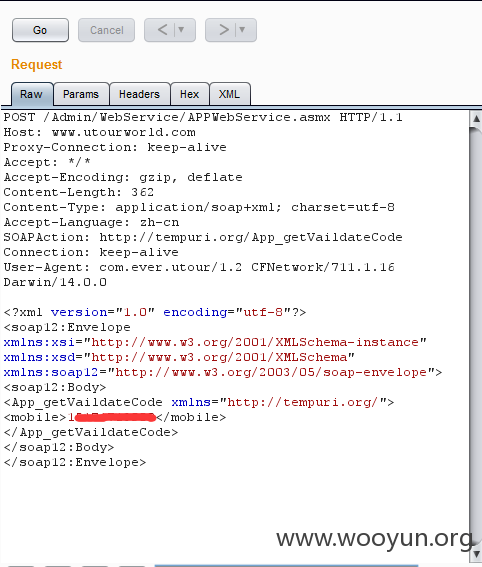This screenshot has width=482, height=567.
Task: Open the Params tab
Action: [x=81, y=94]
